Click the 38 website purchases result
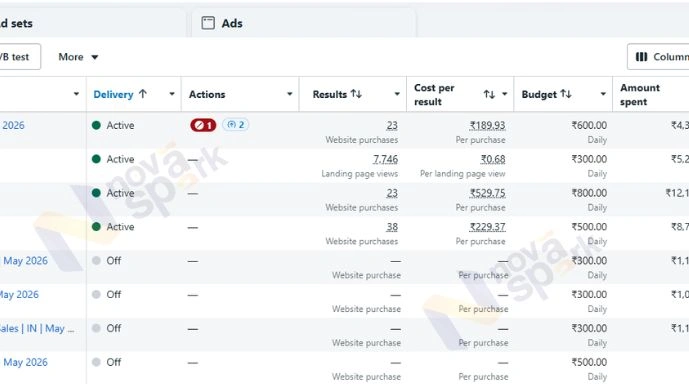This screenshot has width=689, height=384. coord(392,227)
